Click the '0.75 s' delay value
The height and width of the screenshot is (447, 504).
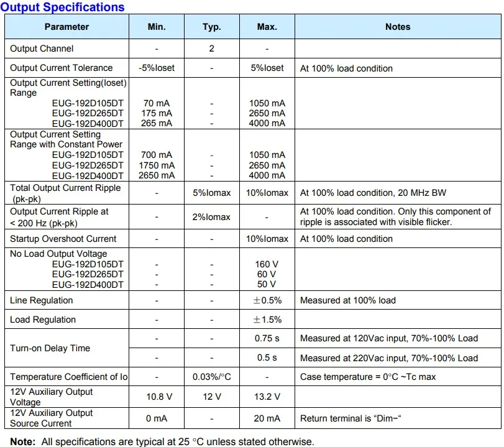tap(267, 338)
